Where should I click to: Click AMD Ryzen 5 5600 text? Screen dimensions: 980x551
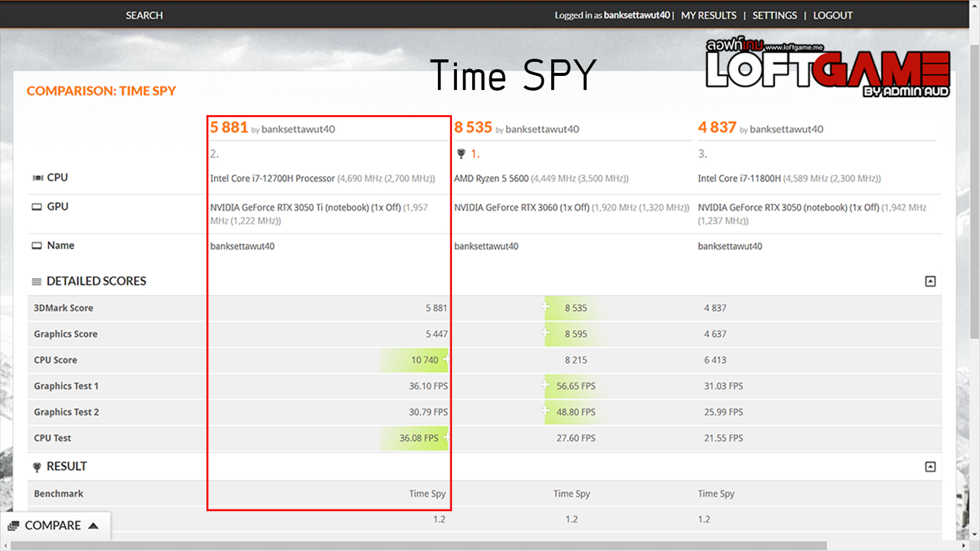491,179
